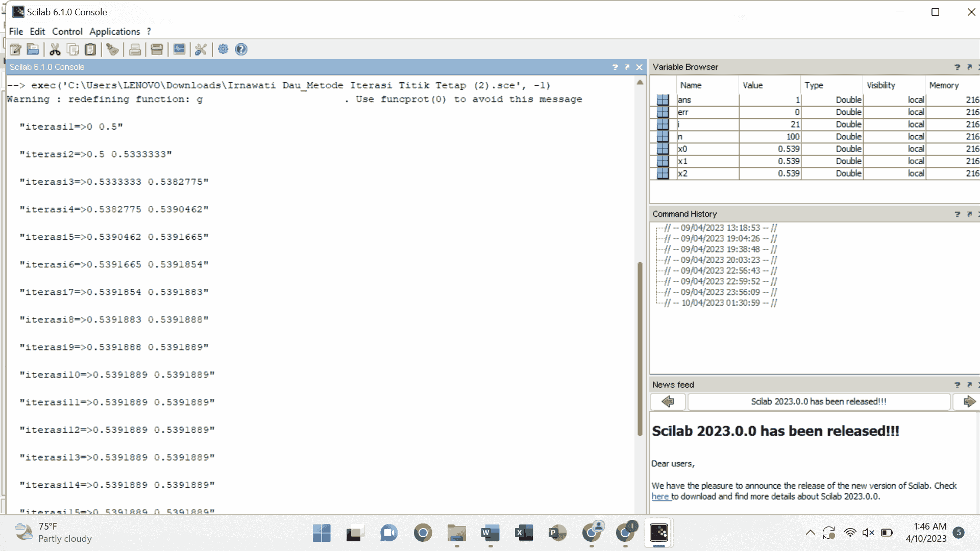Viewport: 980px width, 551px height.
Task: Click News feed help question mark
Action: (958, 385)
